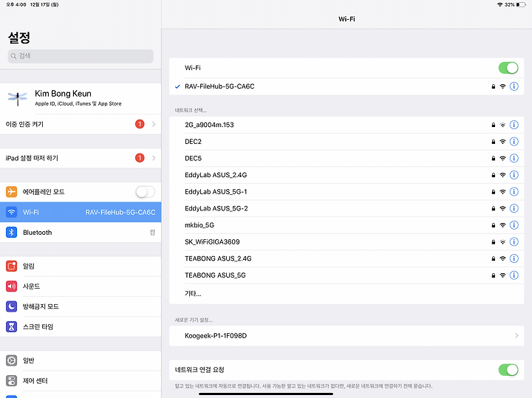
Task: Select Wi-Fi in settings sidebar
Action: (x=81, y=212)
